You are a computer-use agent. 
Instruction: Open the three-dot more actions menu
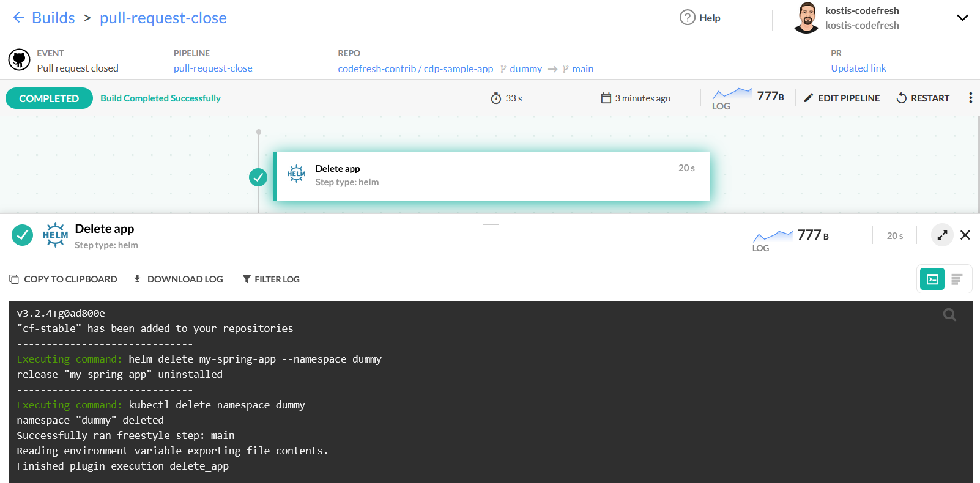(970, 98)
